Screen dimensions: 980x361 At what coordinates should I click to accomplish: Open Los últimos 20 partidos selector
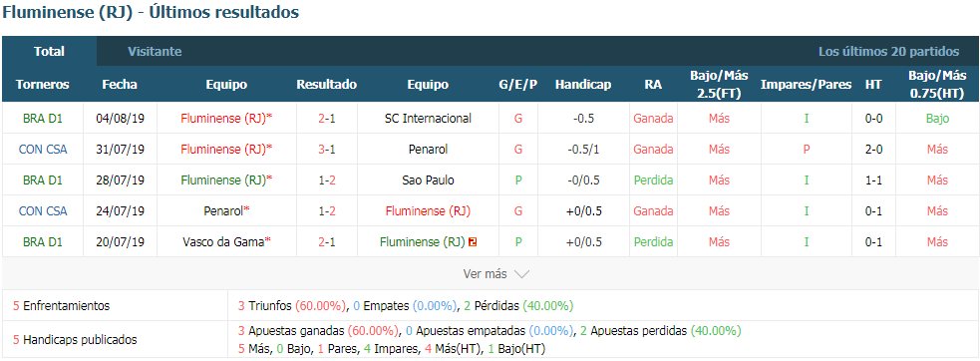888,52
